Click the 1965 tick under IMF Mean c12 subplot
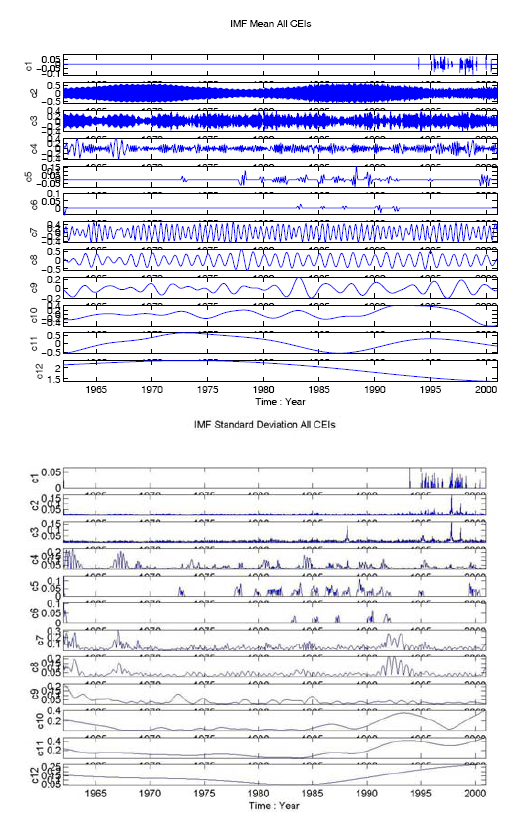The image size is (515, 816). click(x=96, y=389)
